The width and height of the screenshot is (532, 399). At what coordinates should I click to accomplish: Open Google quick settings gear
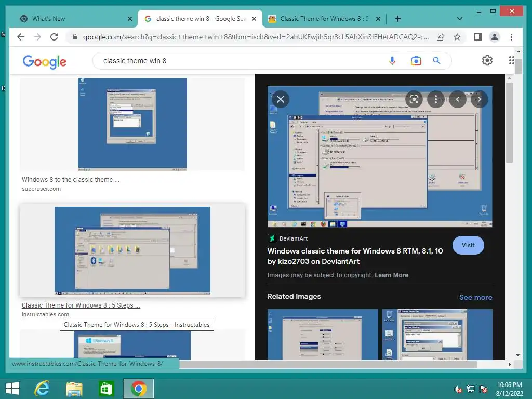487,60
